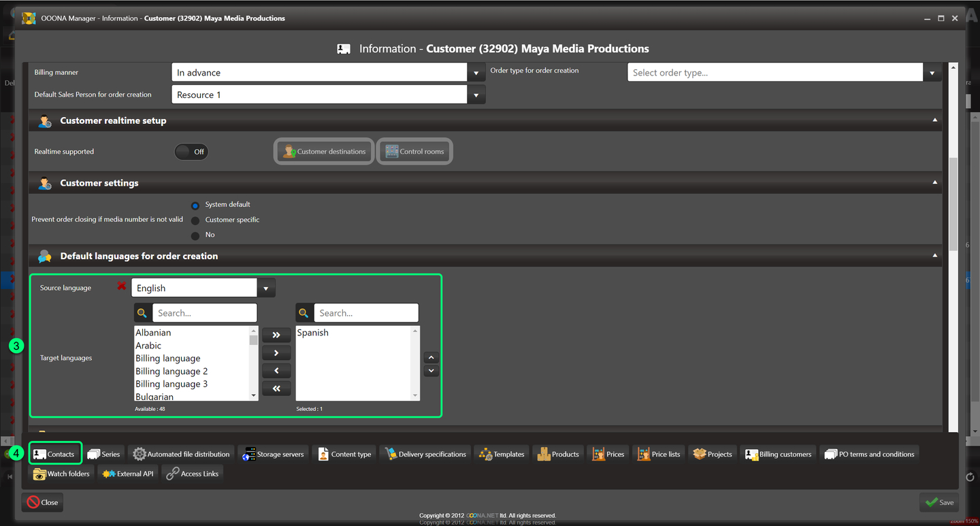Click the move all right double-arrow
Screen dimensions: 980x526
tap(276, 335)
